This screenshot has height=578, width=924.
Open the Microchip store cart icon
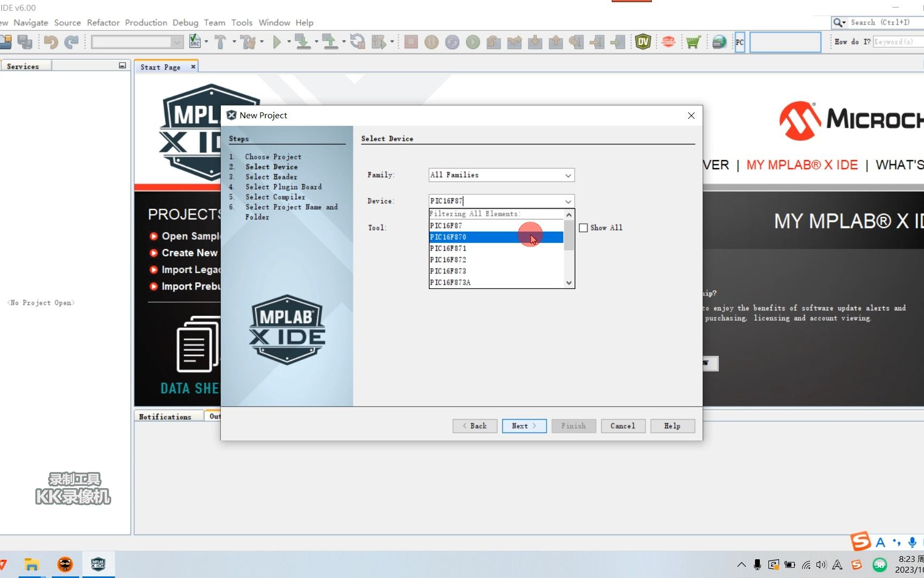[694, 42]
